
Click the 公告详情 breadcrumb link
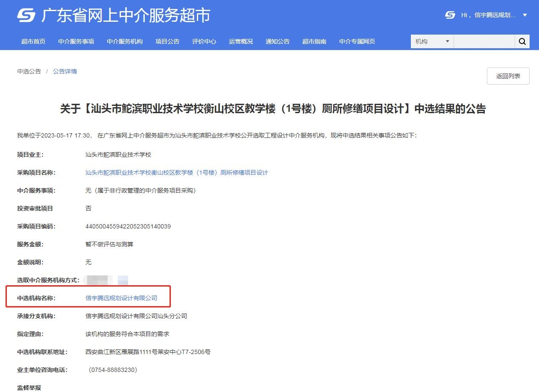64,71
